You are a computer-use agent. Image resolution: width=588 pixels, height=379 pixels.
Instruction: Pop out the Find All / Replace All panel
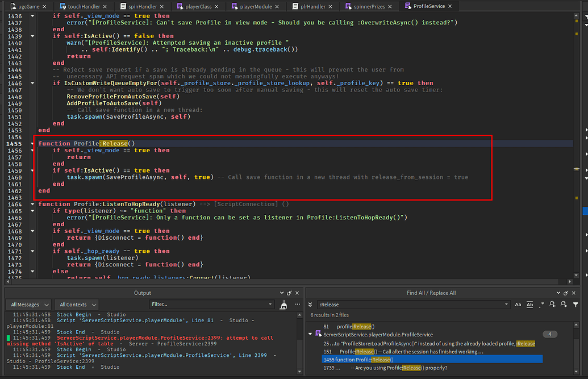(x=565, y=293)
